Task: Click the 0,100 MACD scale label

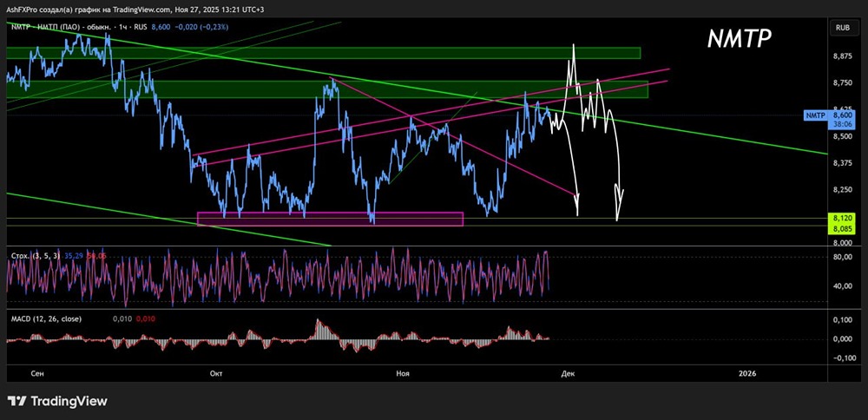Action: pyautogui.click(x=842, y=320)
